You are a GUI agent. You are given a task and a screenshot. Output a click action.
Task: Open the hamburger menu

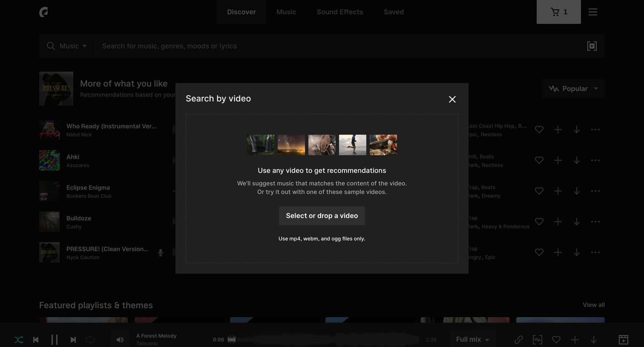click(x=593, y=12)
